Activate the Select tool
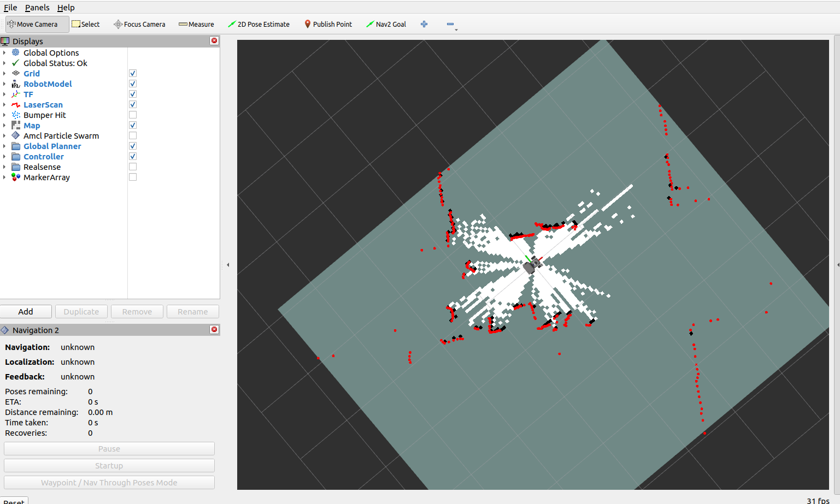Viewport: 840px width, 504px height. point(86,24)
